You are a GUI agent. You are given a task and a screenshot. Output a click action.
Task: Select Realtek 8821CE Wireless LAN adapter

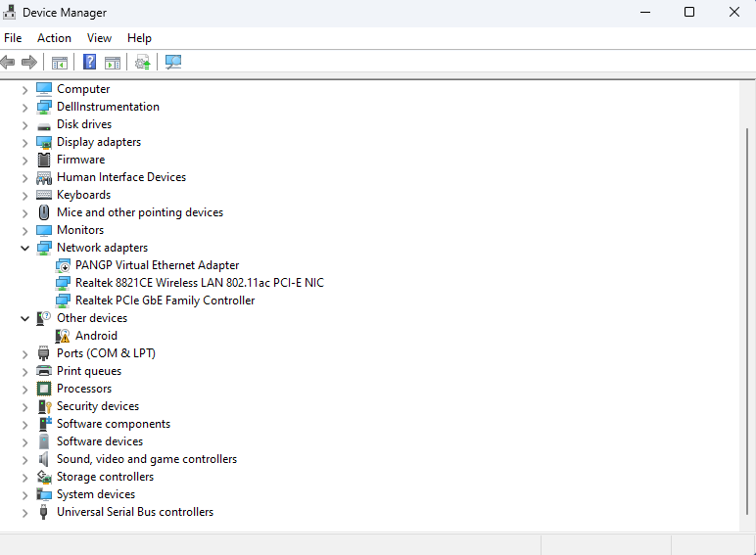pyautogui.click(x=200, y=283)
